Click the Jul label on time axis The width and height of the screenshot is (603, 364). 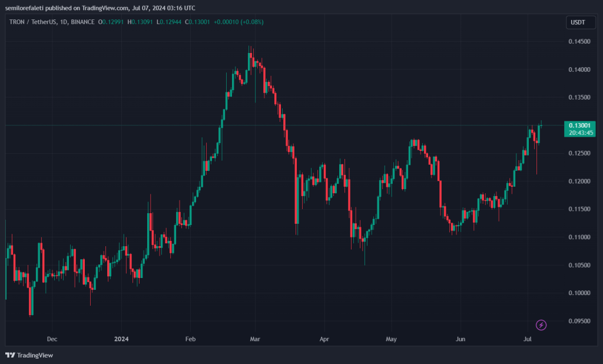pos(527,339)
